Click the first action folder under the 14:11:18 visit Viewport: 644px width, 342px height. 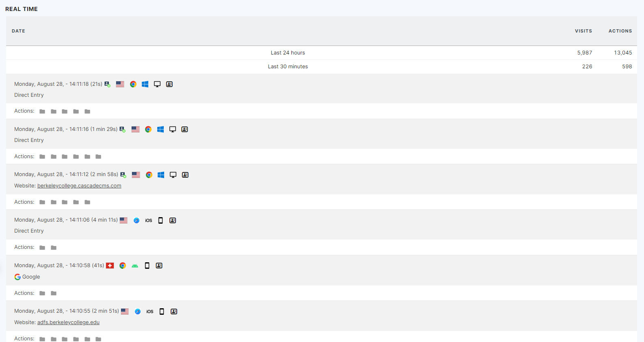click(42, 111)
